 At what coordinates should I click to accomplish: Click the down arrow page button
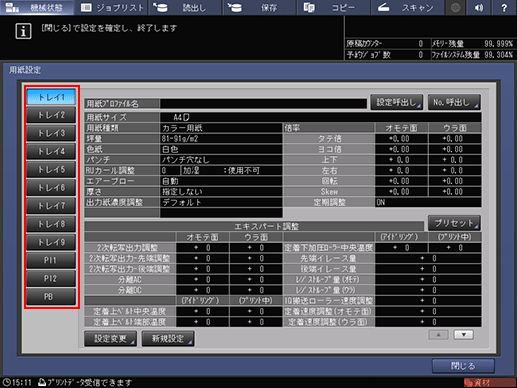[463, 335]
